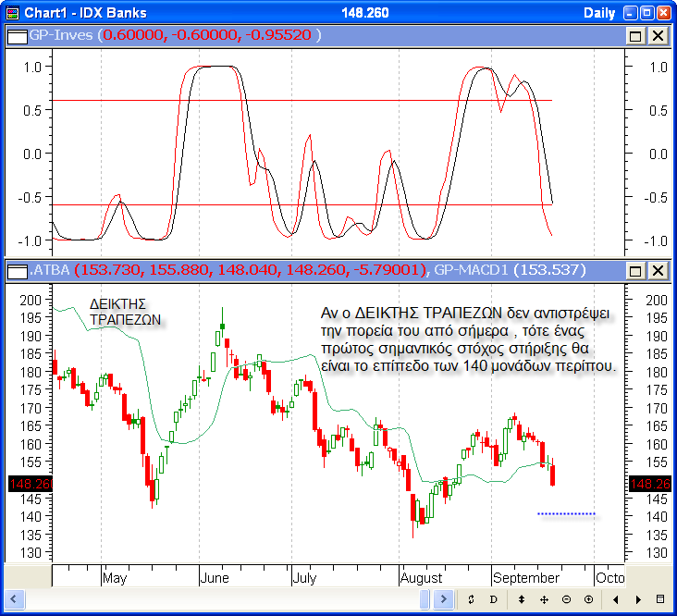
Task: Zoom in using the plus magnifier icon
Action: tap(588, 599)
